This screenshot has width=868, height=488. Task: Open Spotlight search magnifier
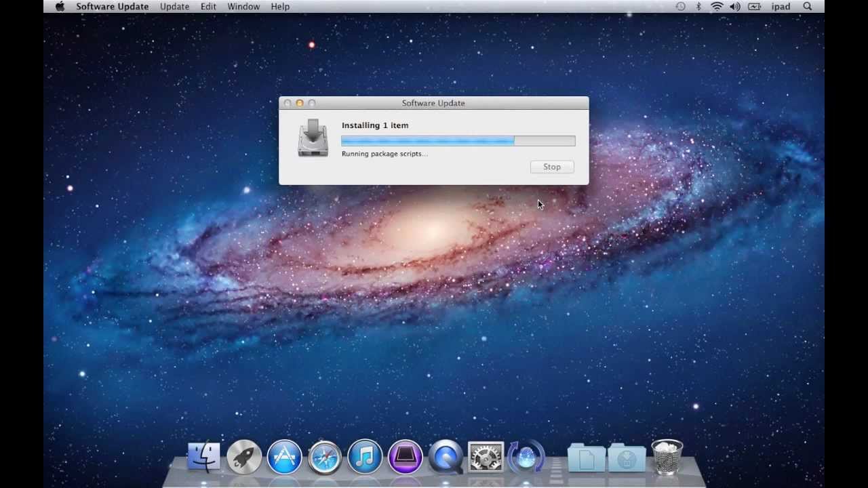click(808, 7)
